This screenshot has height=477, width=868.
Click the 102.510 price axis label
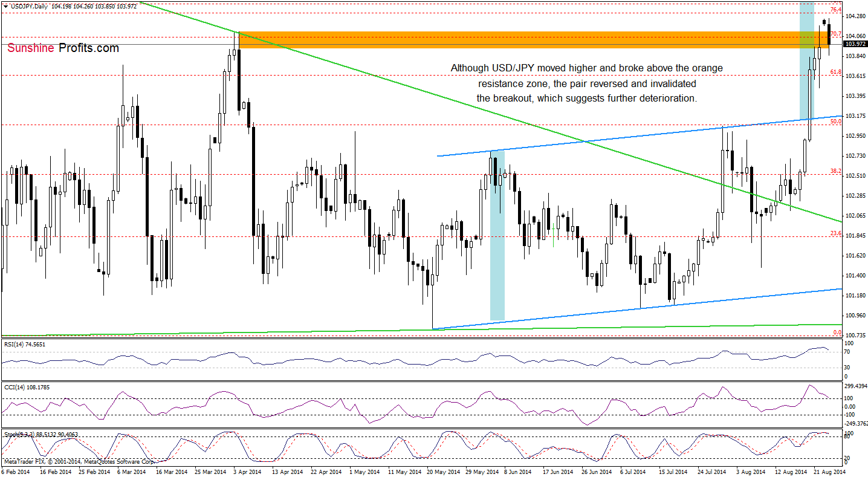pos(855,175)
